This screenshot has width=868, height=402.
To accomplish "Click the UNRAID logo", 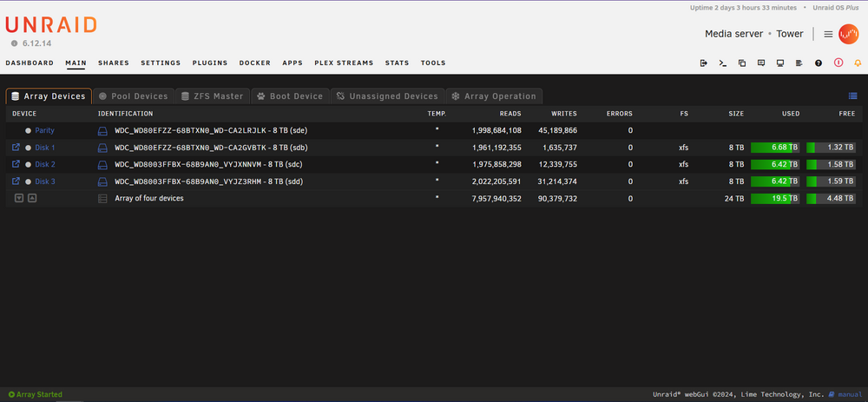I will coord(51,25).
